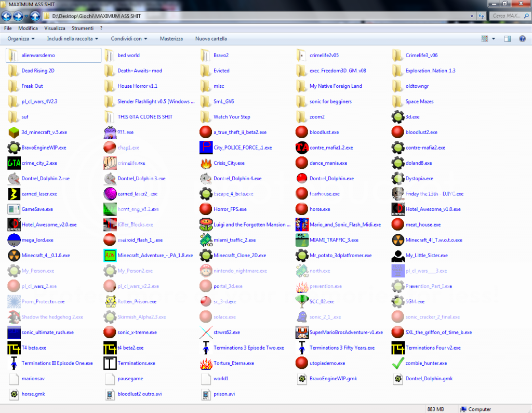Open the Includi nella raccolta dropdown
This screenshot has width=532, height=413.
pos(73,39)
